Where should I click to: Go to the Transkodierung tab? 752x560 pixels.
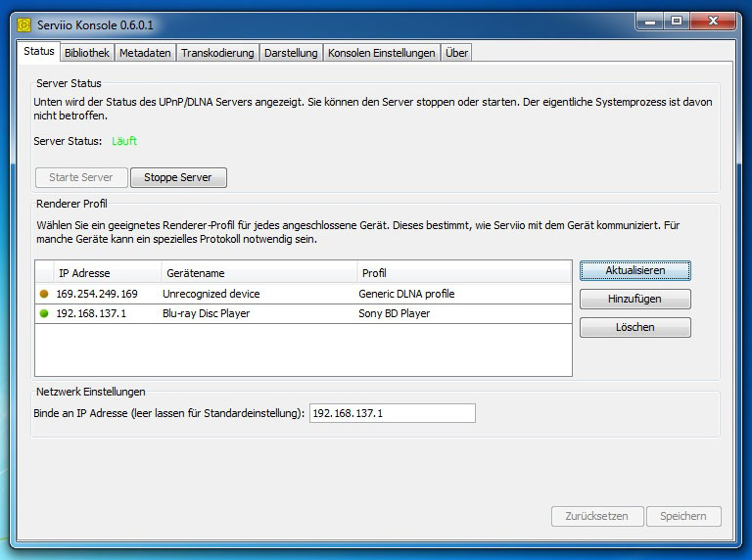coord(217,53)
